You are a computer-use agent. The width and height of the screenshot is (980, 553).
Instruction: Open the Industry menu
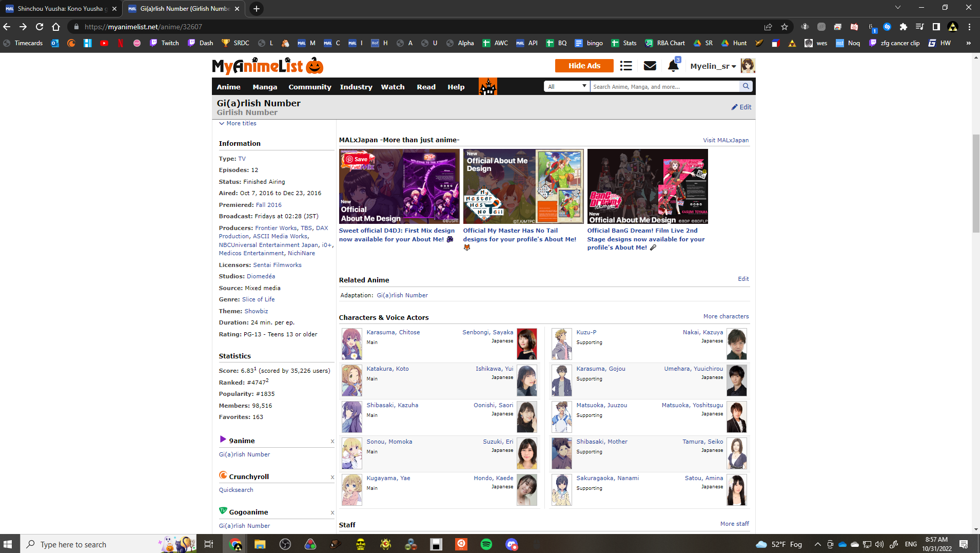(356, 87)
